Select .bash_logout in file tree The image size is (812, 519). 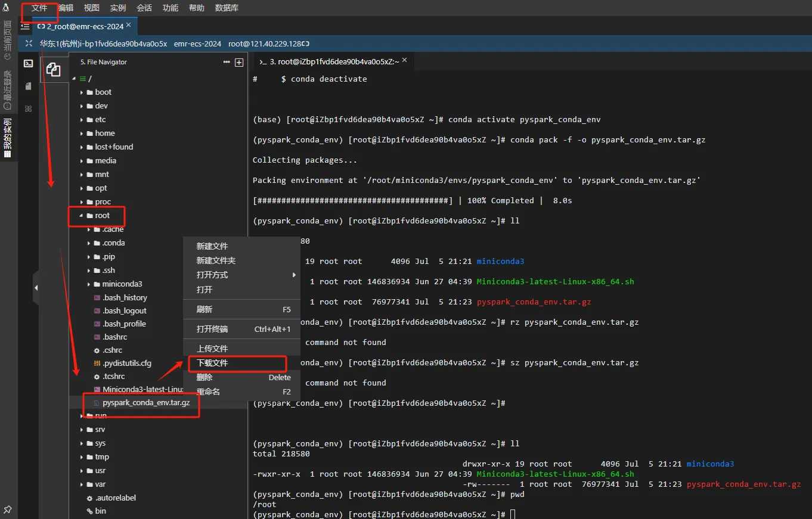[x=124, y=311]
